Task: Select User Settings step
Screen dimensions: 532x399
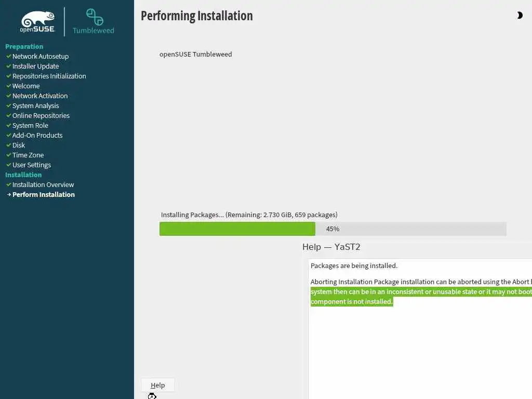Action: pos(32,165)
